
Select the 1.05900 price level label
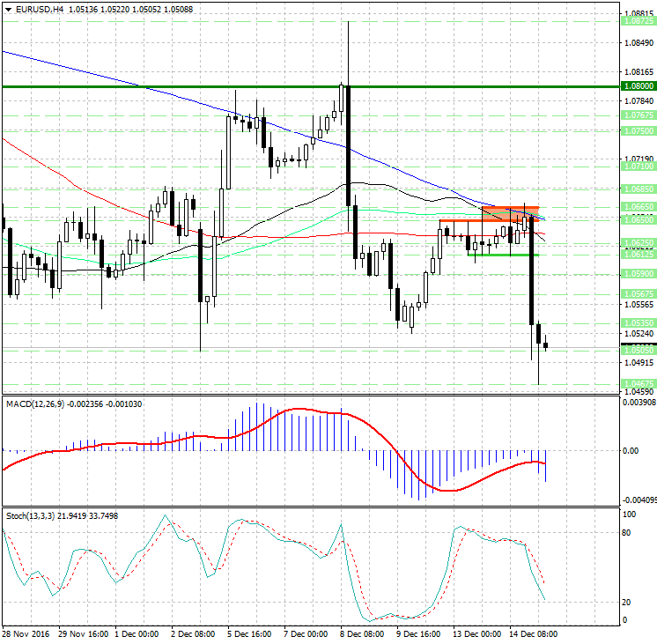(x=639, y=274)
